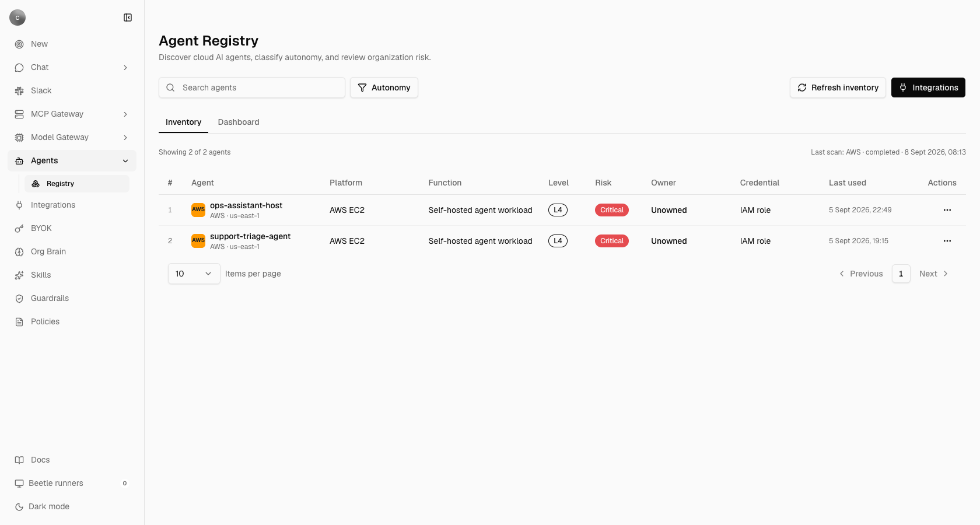Expand the MCP Gateway chevron
This screenshot has height=525, width=980.
click(125, 114)
